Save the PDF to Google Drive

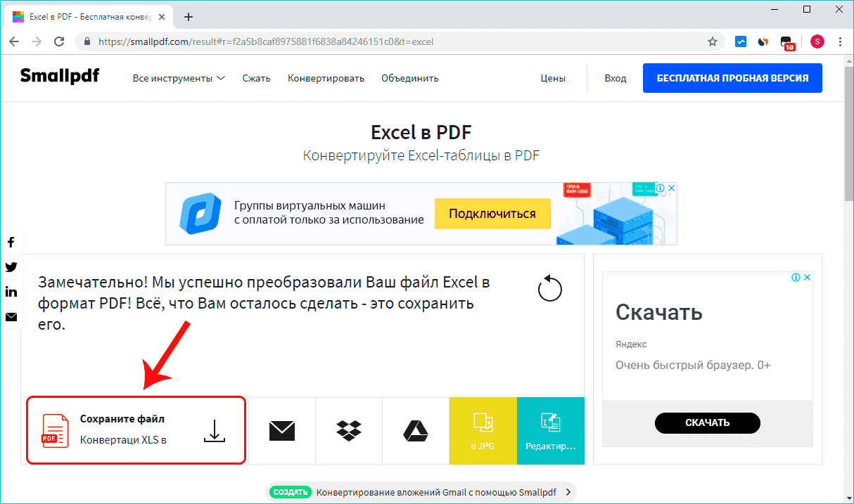[416, 430]
